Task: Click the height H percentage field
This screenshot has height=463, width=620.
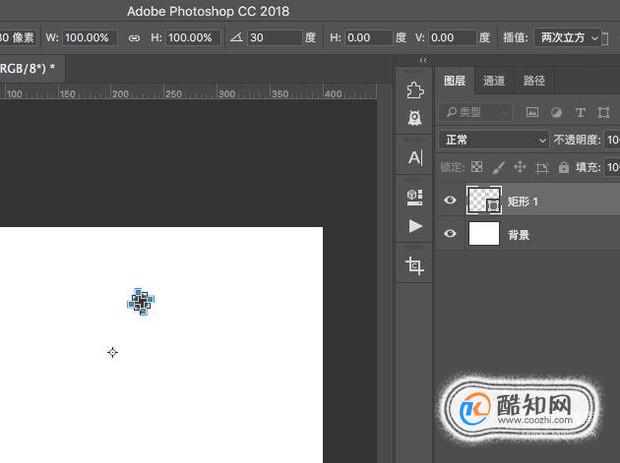Action: tap(193, 38)
